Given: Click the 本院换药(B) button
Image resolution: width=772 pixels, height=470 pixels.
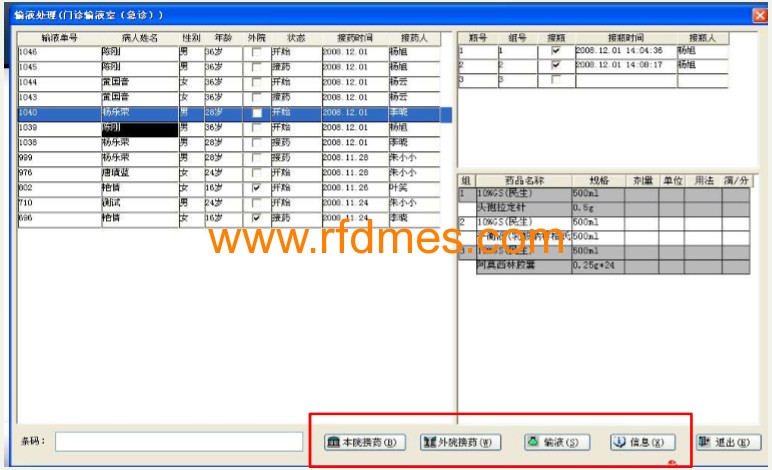Looking at the screenshot, I should (x=364, y=442).
